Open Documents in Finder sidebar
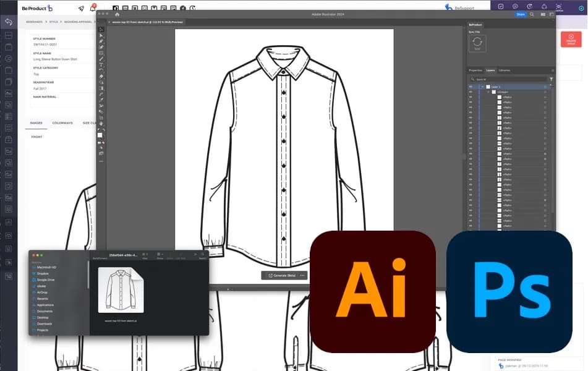The width and height of the screenshot is (588, 371). [45, 312]
